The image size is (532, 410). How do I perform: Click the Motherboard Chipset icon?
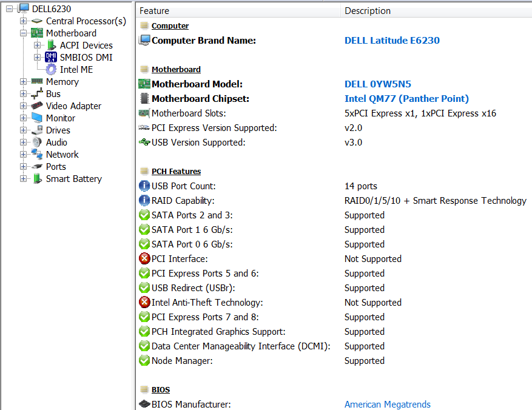point(144,98)
